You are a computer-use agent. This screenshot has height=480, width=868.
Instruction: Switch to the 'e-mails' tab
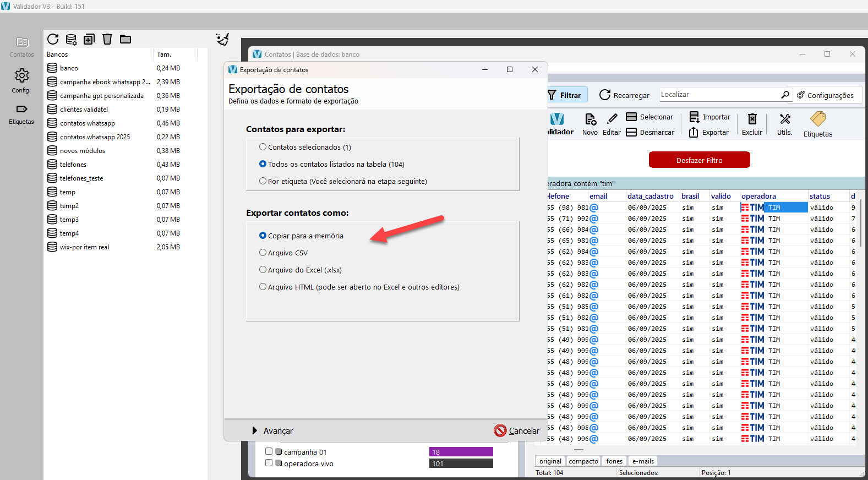[642, 461]
